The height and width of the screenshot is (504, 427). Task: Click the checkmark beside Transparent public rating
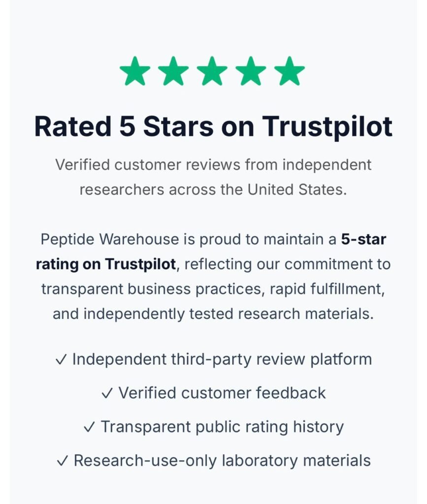point(89,427)
